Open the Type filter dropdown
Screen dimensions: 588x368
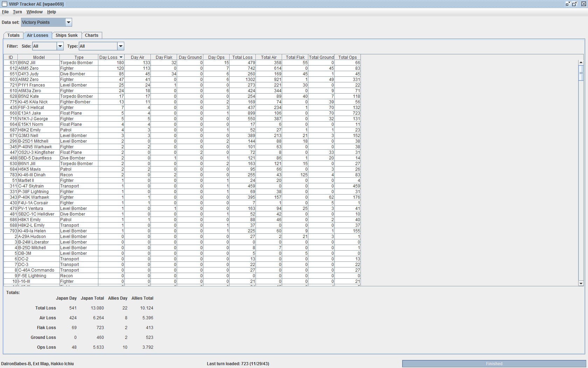[120, 46]
